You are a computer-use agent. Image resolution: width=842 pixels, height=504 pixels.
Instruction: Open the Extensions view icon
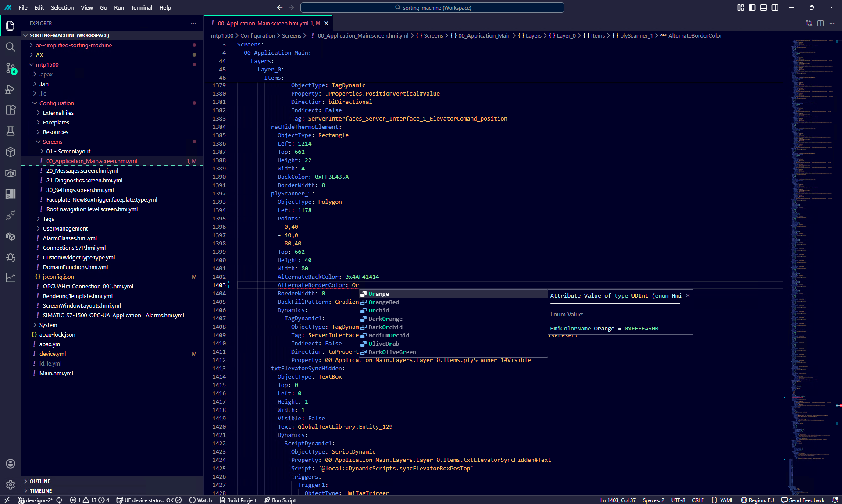(x=11, y=110)
